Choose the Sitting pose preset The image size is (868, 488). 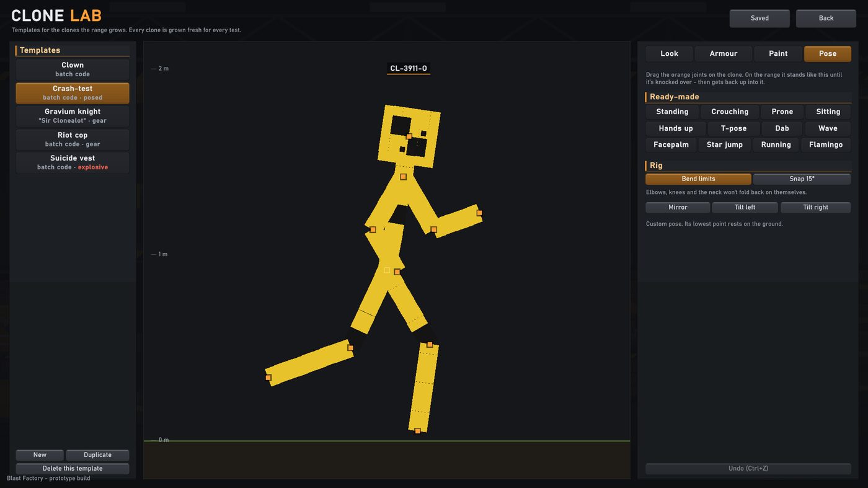(828, 112)
